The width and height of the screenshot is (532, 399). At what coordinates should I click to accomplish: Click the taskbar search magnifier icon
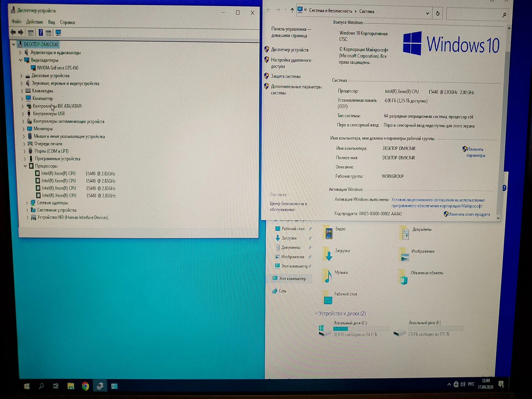click(41, 386)
